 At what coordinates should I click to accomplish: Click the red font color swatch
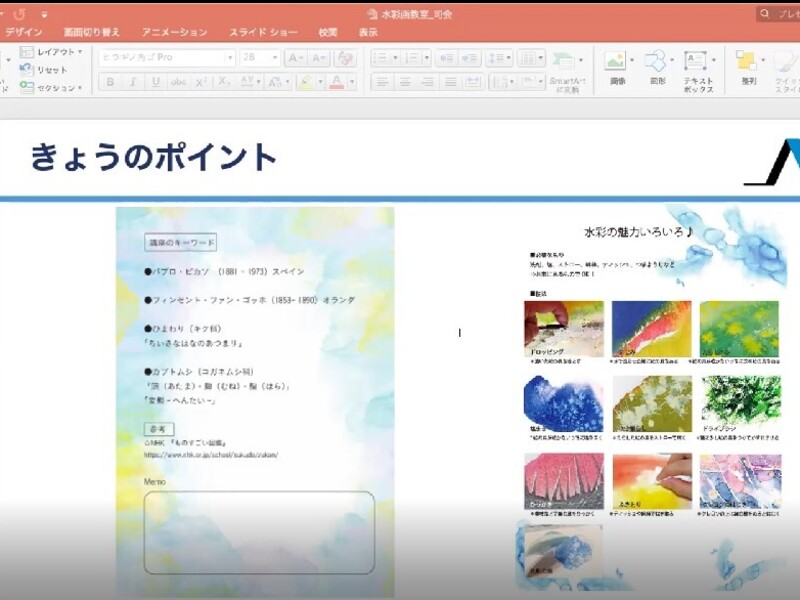click(339, 82)
